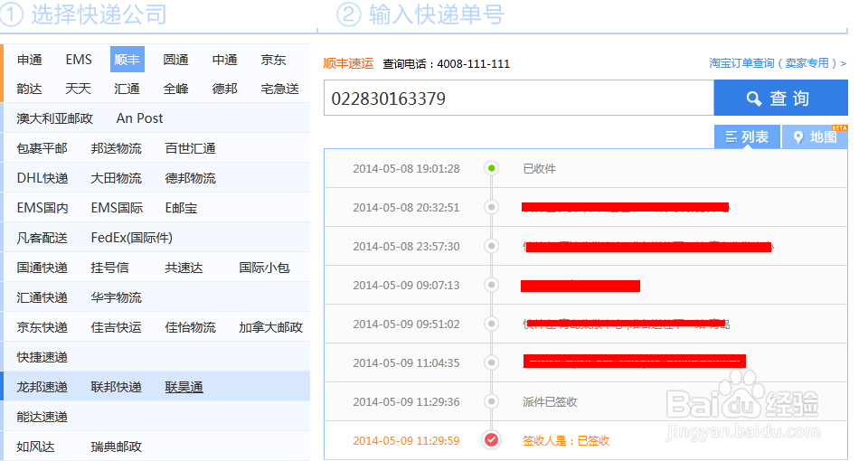868x461 pixels.
Task: Pick 凡客配送 courier
Action: click(x=42, y=238)
